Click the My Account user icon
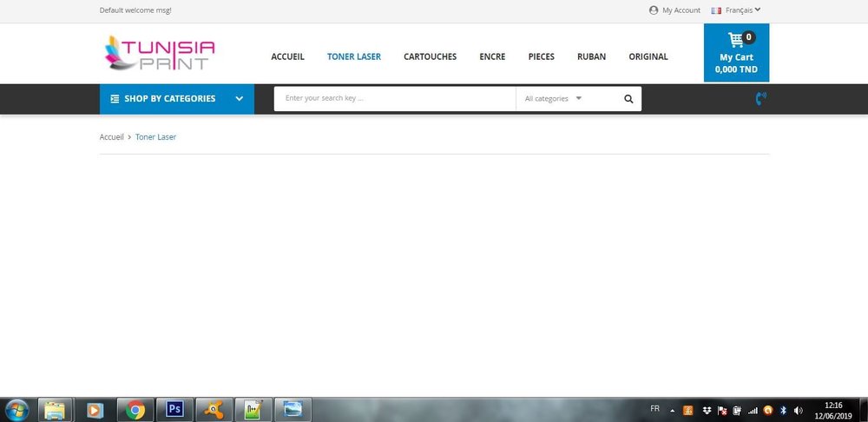 (x=654, y=10)
